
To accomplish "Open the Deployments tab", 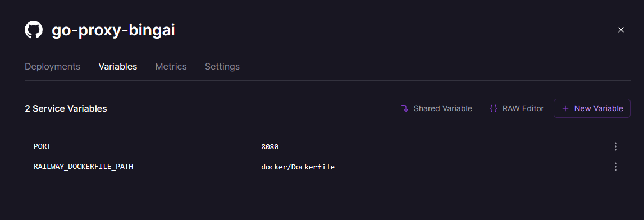I will pyautogui.click(x=53, y=66).
